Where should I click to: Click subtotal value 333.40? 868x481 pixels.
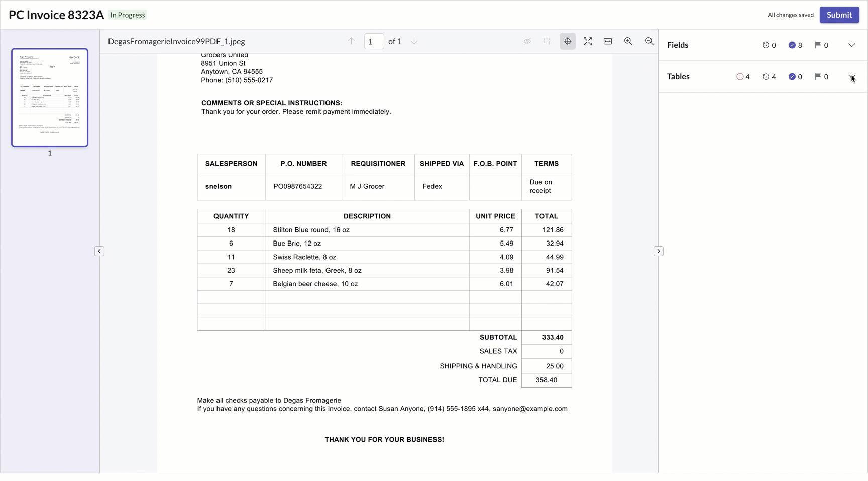pos(553,337)
